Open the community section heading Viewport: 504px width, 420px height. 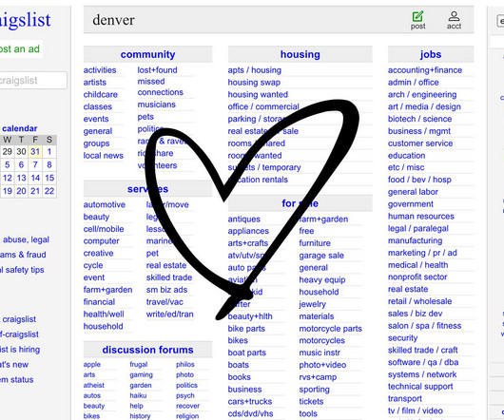[x=147, y=54]
